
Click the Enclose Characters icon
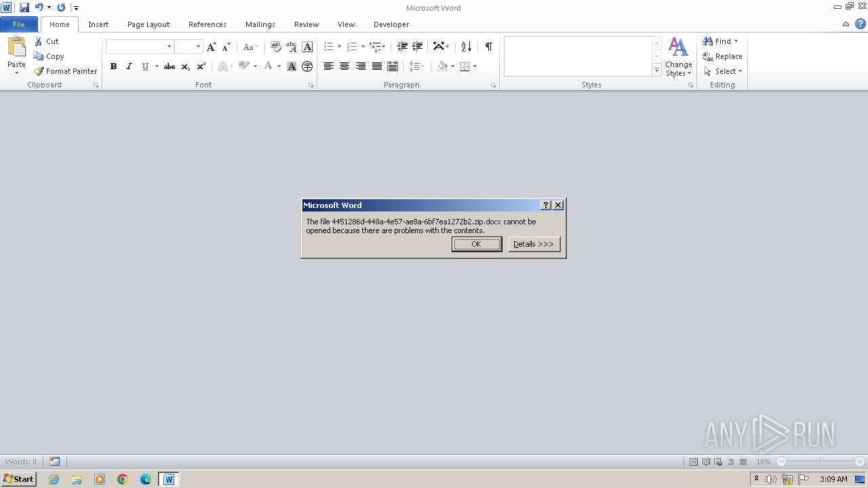pyautogui.click(x=307, y=66)
